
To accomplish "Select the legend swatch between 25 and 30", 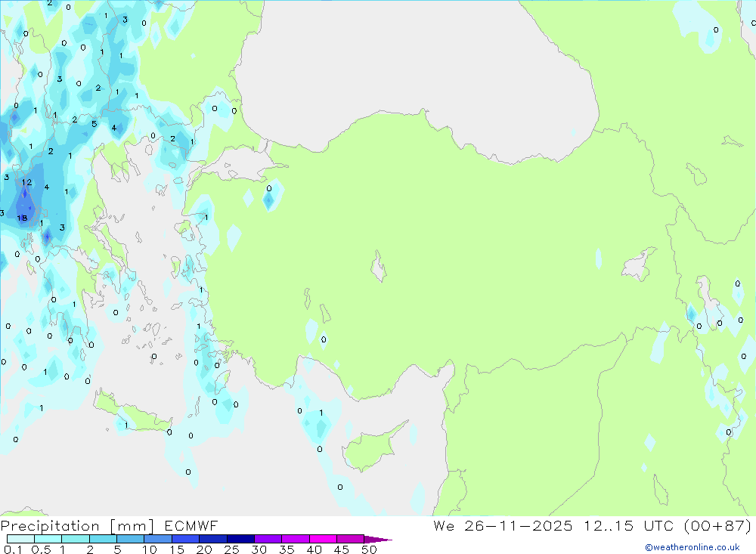I will point(240,539).
